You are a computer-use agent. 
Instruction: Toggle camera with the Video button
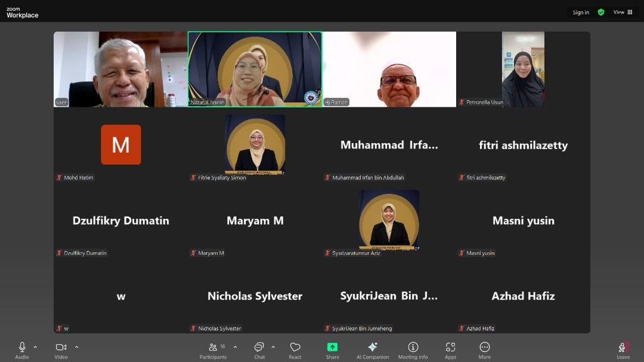pos(61,350)
